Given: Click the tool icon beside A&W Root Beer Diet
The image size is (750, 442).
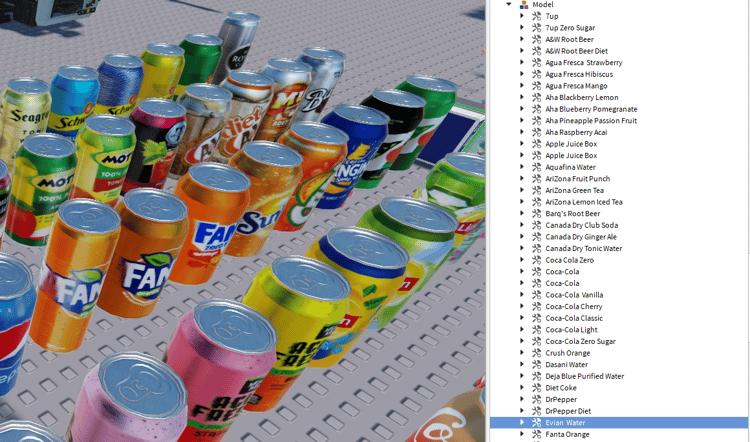Looking at the screenshot, I should click(537, 51).
